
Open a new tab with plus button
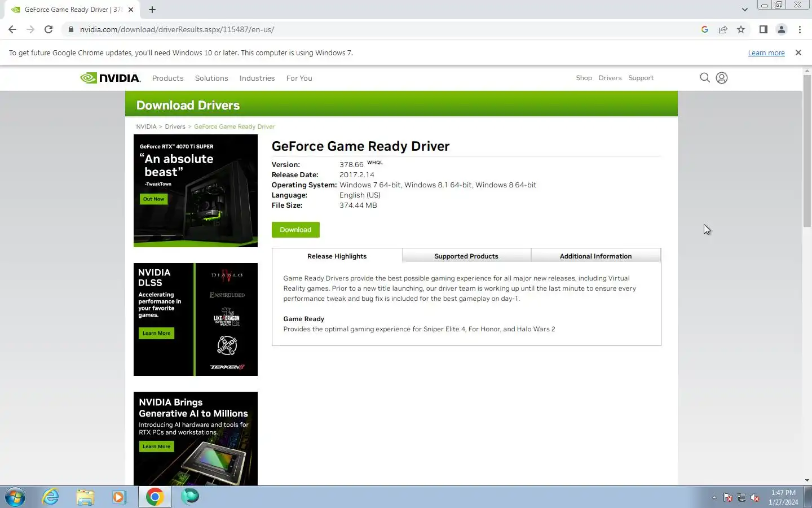coord(152,10)
